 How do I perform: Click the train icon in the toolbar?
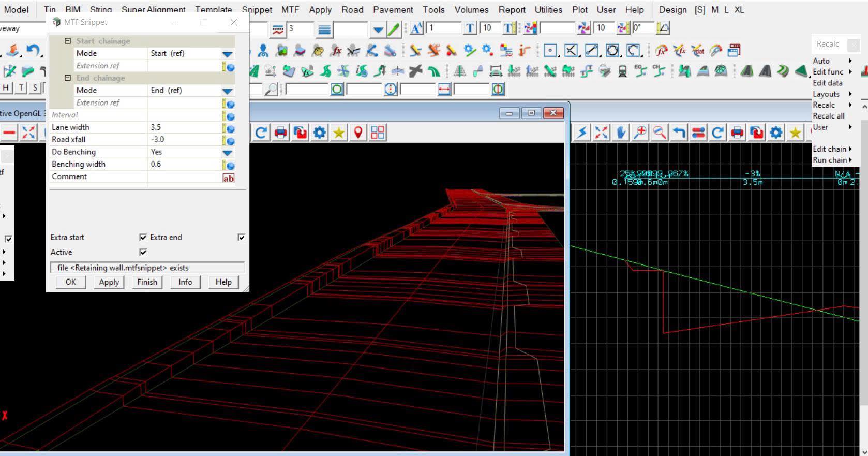pyautogui.click(x=622, y=71)
